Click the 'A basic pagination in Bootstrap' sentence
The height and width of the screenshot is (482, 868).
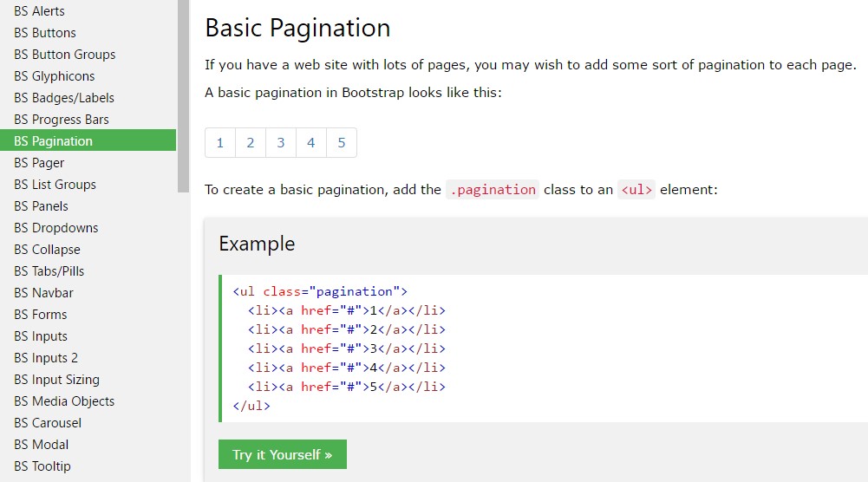(353, 93)
